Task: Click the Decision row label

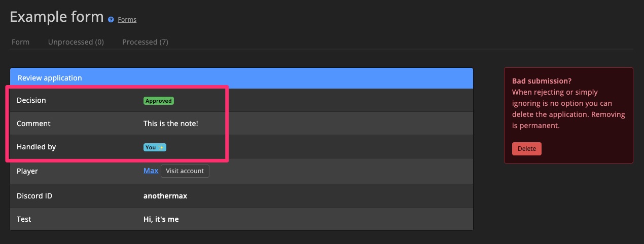Action: (x=31, y=100)
